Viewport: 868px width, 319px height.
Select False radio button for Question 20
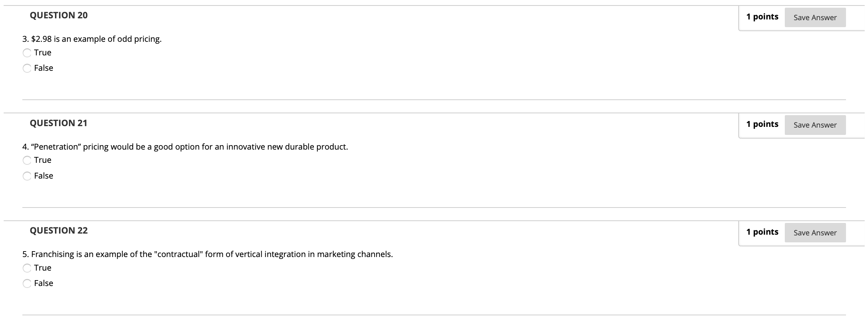27,68
